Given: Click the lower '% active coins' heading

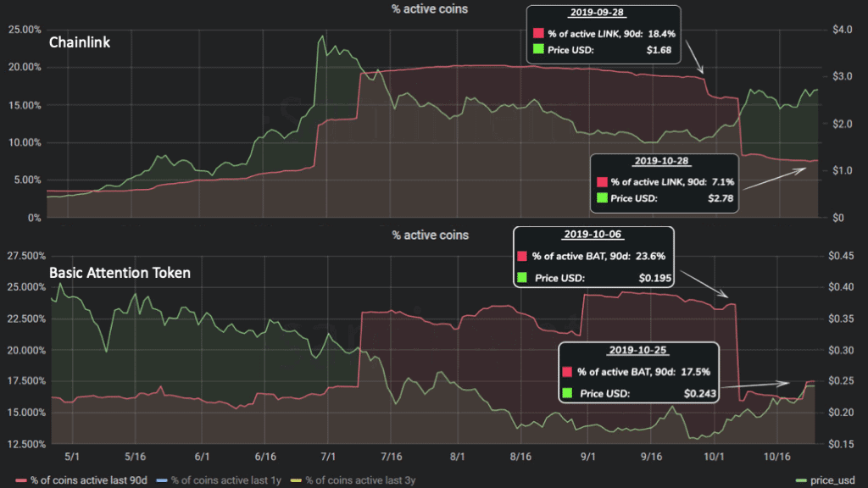Looking at the screenshot, I should [430, 236].
